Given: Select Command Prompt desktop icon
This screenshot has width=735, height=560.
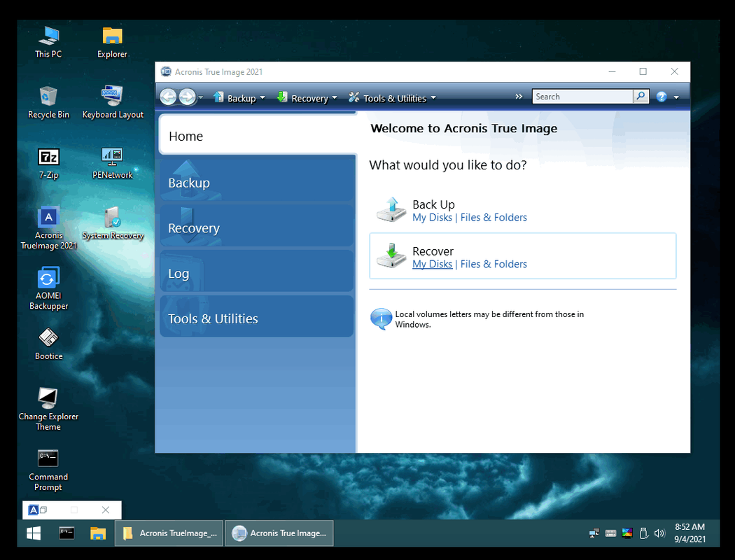Looking at the screenshot, I should tap(48, 470).
